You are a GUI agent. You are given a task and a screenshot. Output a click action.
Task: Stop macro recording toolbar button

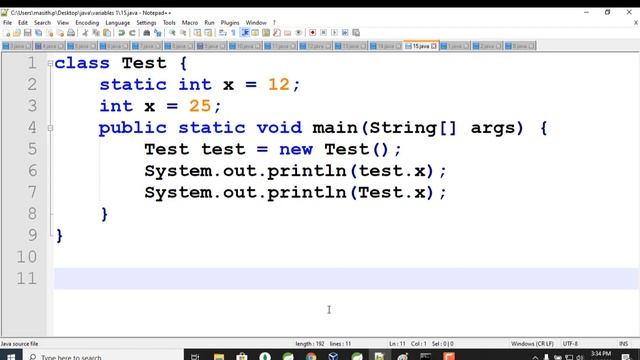pos(323,33)
